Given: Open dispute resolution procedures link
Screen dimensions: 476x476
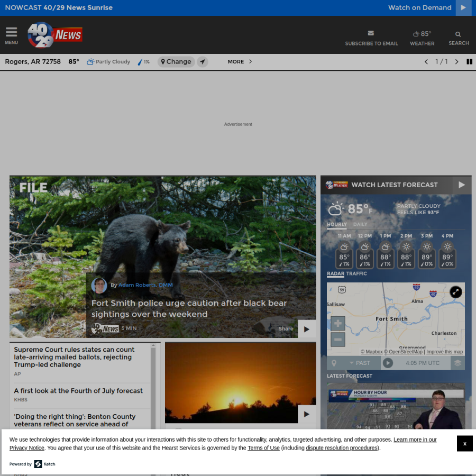Looking at the screenshot, I should pyautogui.click(x=342, y=448).
